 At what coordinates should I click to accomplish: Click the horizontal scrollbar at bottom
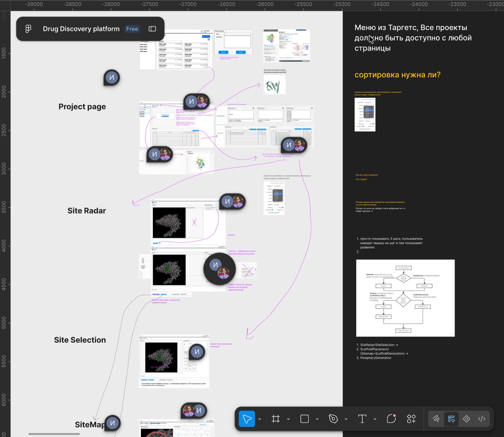click(x=54, y=434)
